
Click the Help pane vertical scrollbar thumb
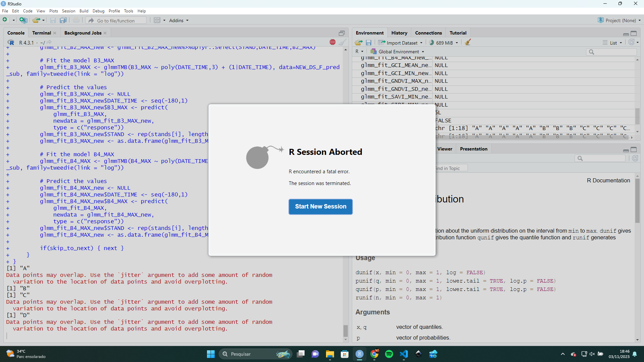[x=637, y=201]
